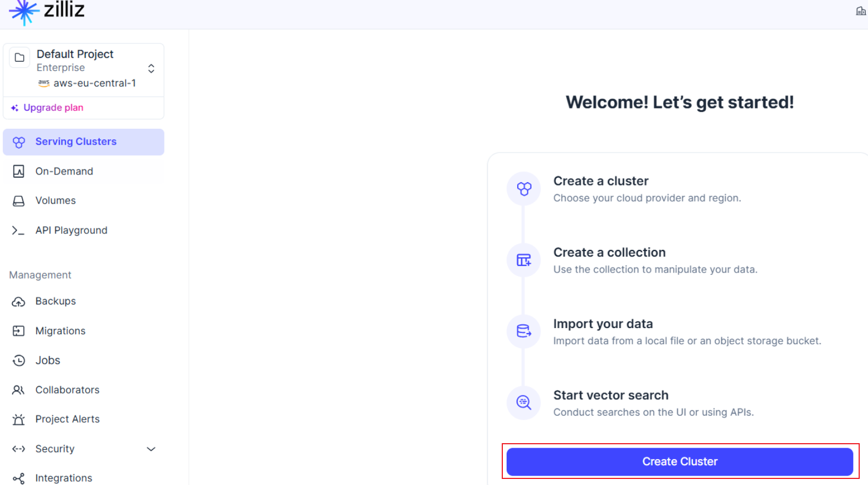
Task: Open the organization building icon at top right
Action: (x=860, y=11)
